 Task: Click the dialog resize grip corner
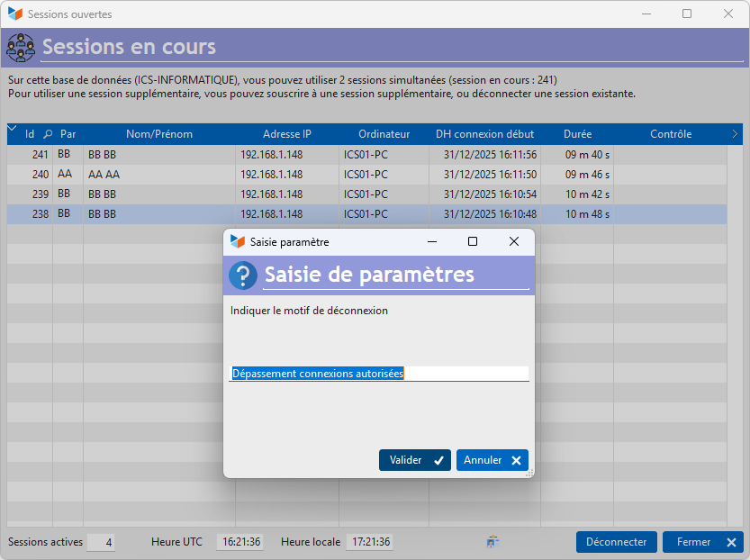click(529, 473)
